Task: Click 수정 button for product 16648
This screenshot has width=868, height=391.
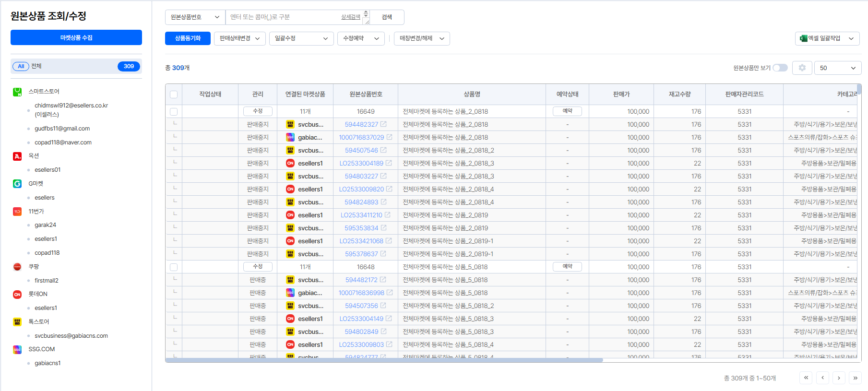Action: 258,267
